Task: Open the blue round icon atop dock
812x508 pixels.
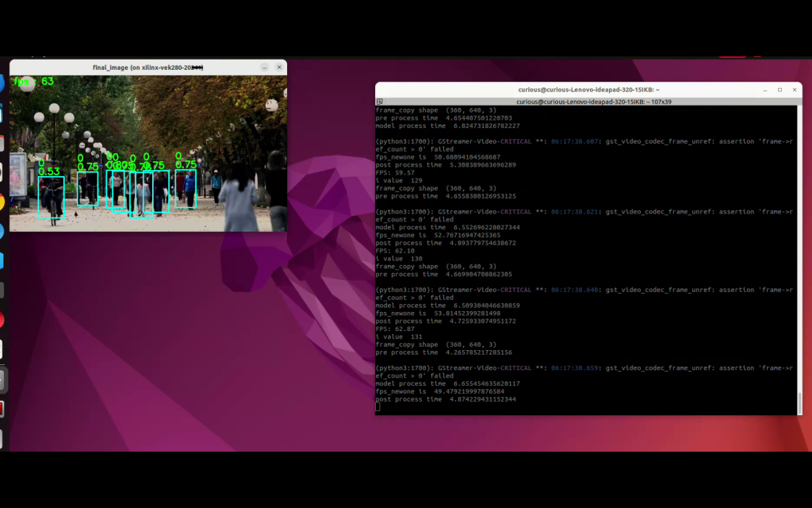Action: coord(2,83)
